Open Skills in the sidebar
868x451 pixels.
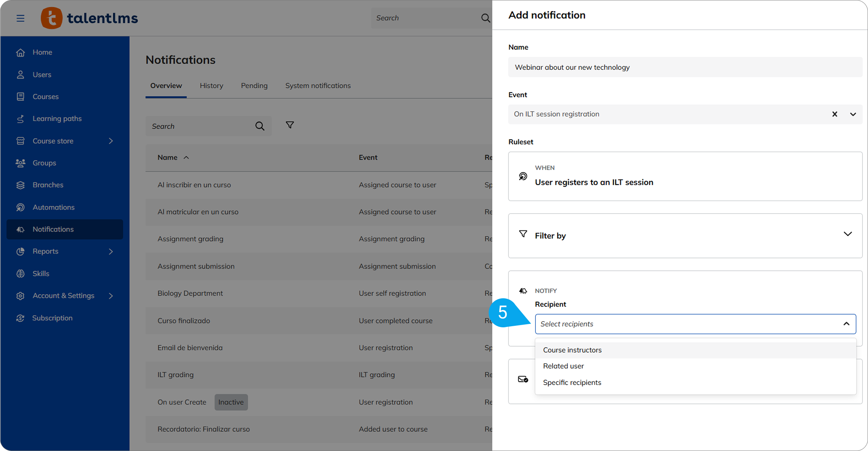(41, 273)
